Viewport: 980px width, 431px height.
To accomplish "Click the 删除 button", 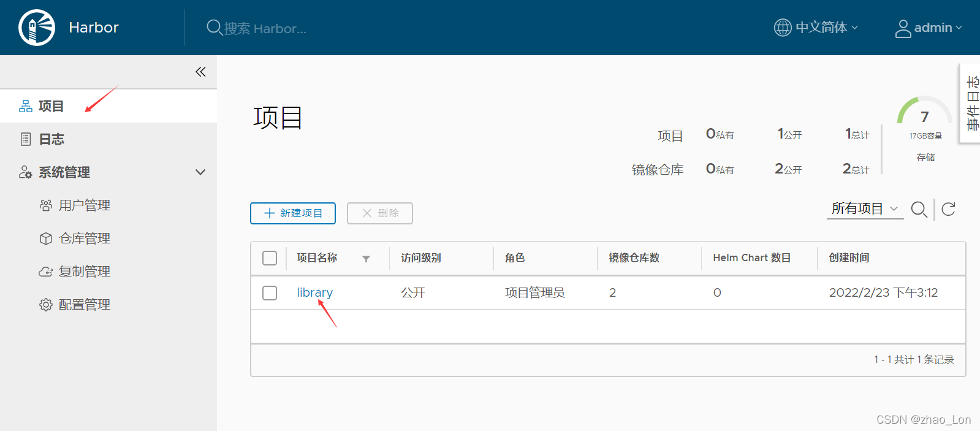I will tap(380, 213).
